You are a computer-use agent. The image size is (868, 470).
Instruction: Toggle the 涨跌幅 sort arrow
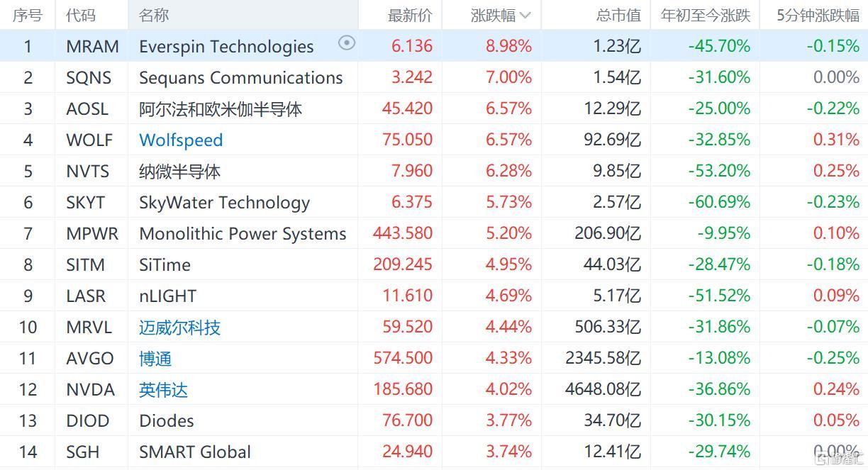pos(525,15)
